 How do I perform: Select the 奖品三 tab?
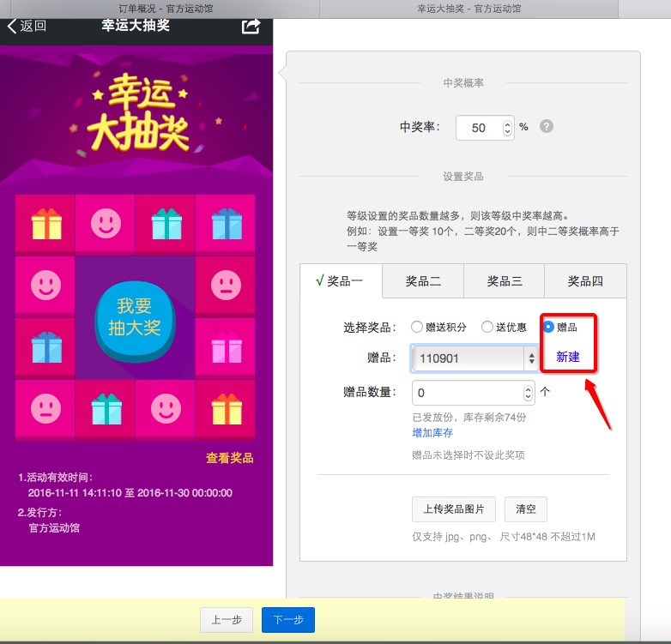[x=504, y=281]
